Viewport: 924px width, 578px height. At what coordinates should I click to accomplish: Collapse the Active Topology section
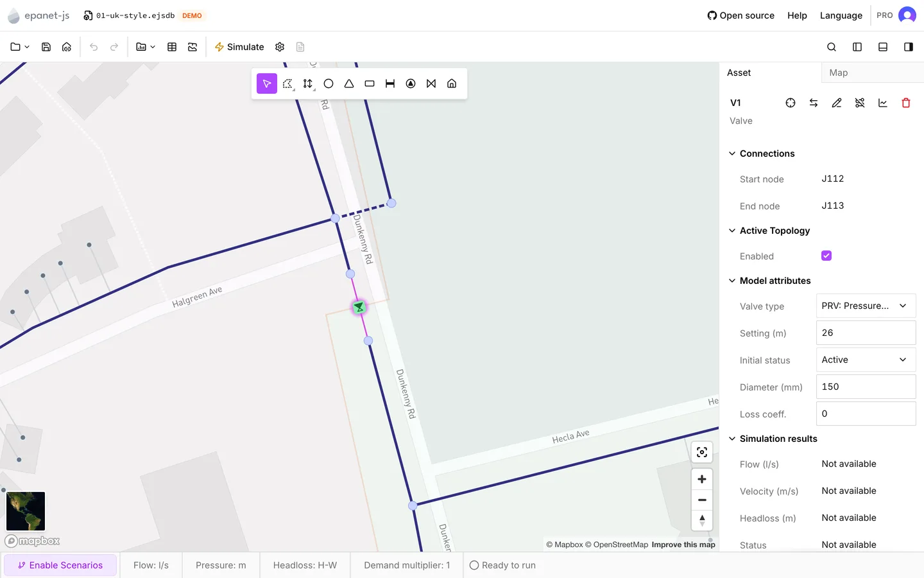pyautogui.click(x=769, y=231)
